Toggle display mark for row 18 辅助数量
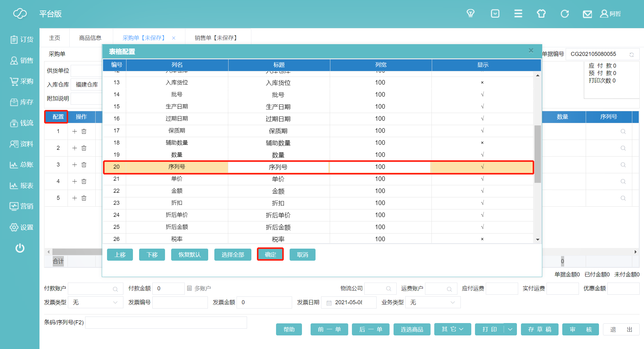 [x=482, y=143]
